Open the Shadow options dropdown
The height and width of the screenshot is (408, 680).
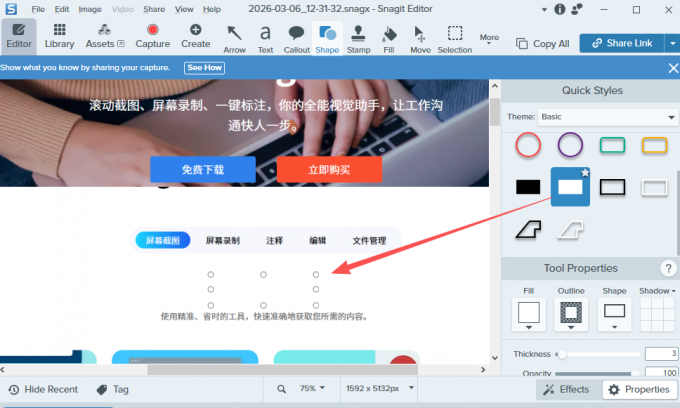[657, 291]
